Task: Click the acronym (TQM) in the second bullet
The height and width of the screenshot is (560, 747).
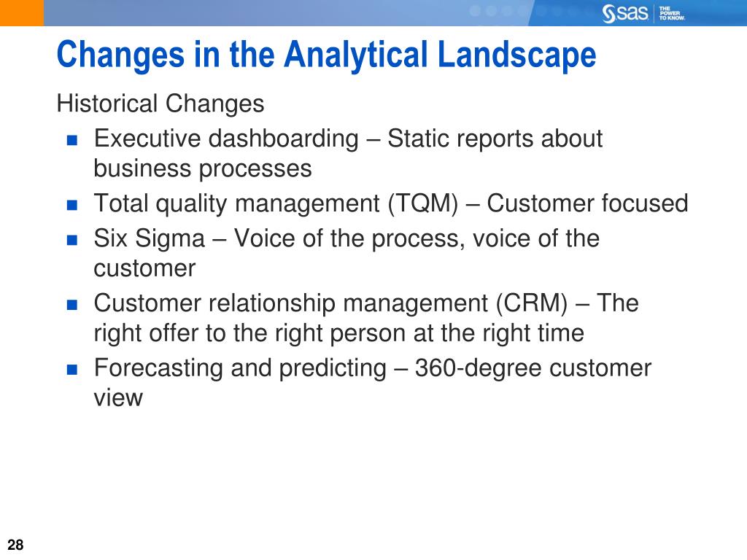Action: (x=423, y=204)
